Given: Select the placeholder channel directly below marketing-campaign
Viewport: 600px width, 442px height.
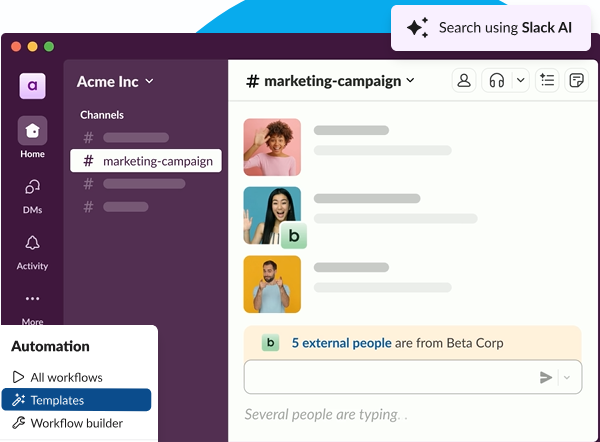Looking at the screenshot, I should tap(134, 184).
